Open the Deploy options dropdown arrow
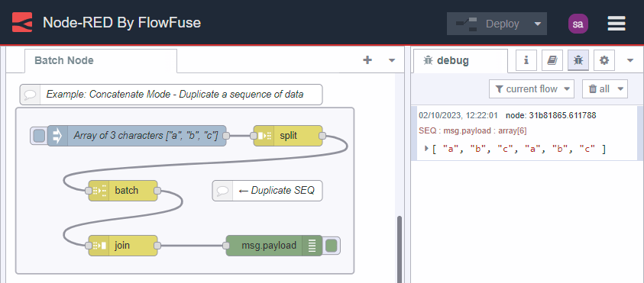The height and width of the screenshot is (283, 644). 538,24
